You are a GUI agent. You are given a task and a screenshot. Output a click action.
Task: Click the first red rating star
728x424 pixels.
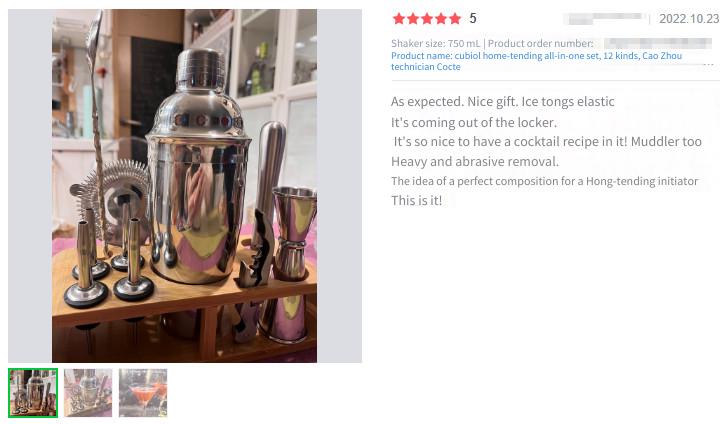[398, 19]
